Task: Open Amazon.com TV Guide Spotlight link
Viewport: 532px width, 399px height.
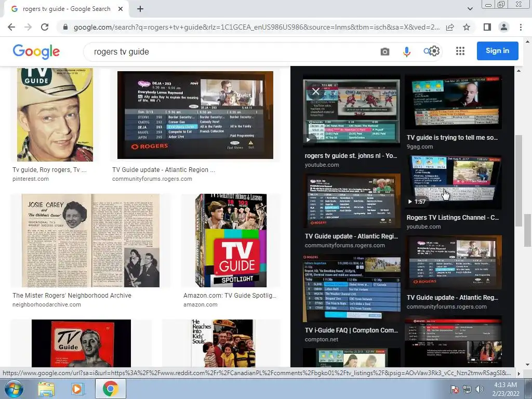Action: pos(230,296)
